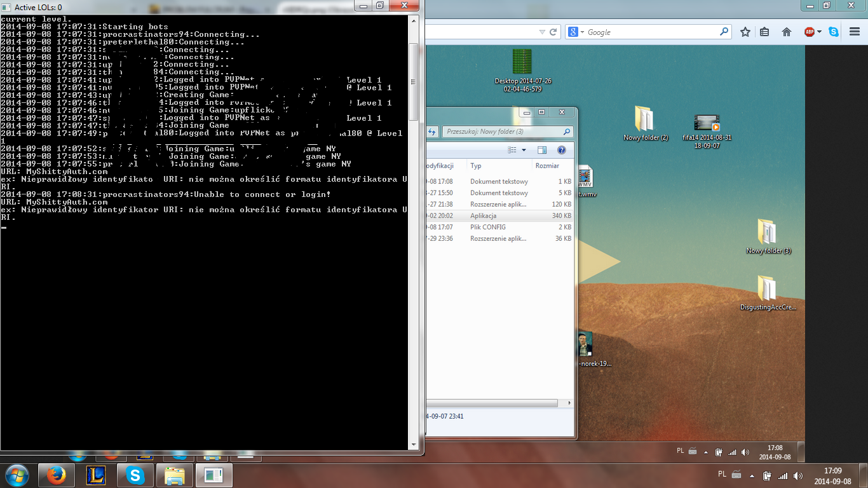Go to Firefox home page icon
Image resolution: width=868 pixels, height=488 pixels.
pyautogui.click(x=786, y=32)
